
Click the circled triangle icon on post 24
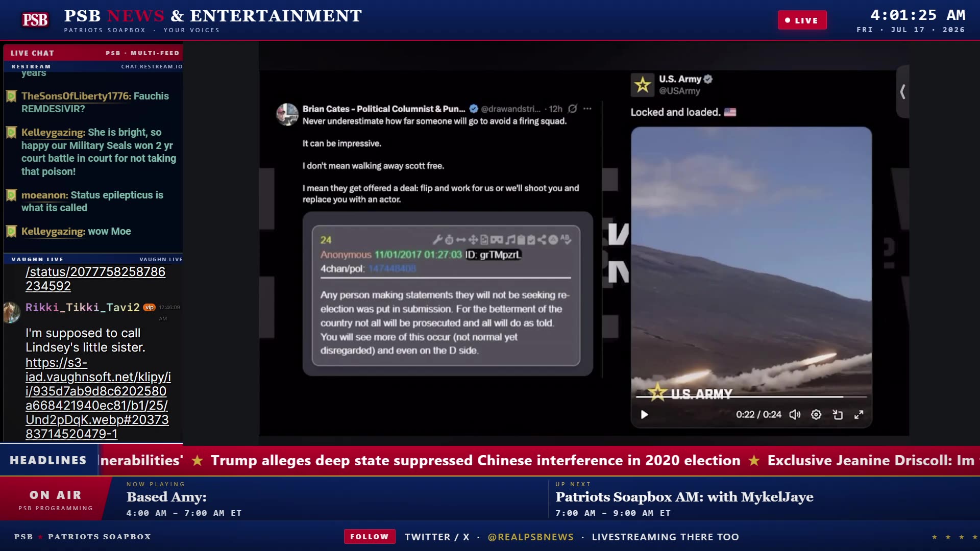tap(553, 240)
